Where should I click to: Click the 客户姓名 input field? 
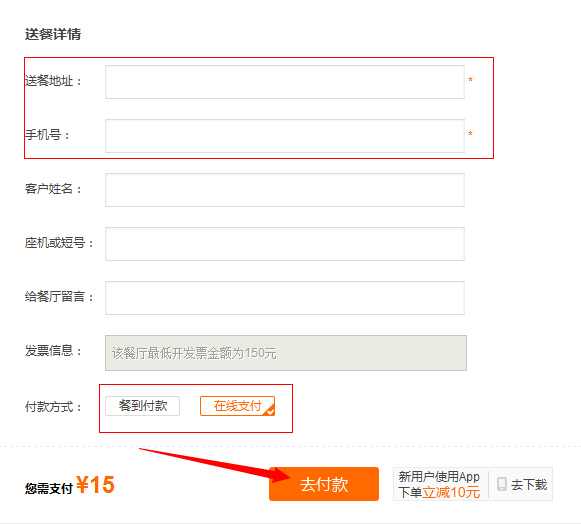285,190
